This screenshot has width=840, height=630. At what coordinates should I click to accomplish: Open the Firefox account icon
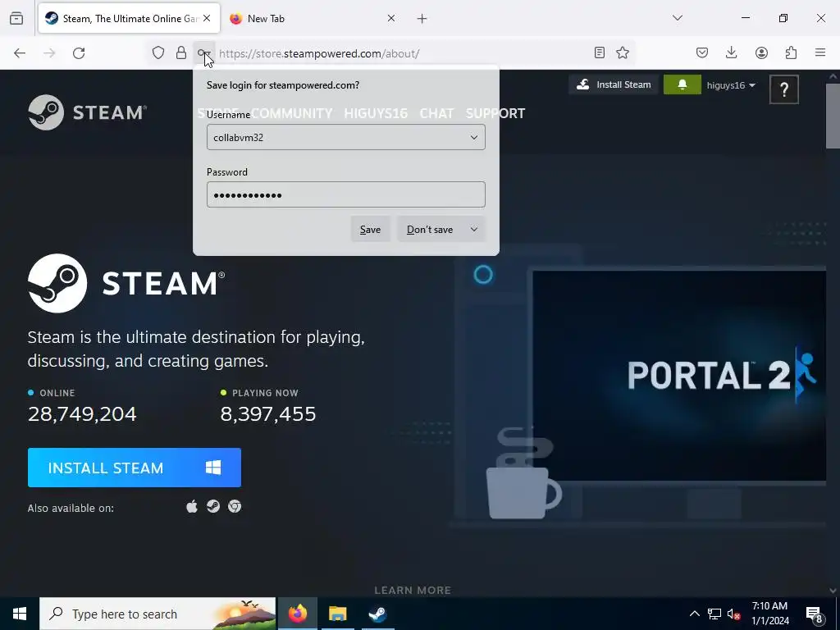pos(761,52)
